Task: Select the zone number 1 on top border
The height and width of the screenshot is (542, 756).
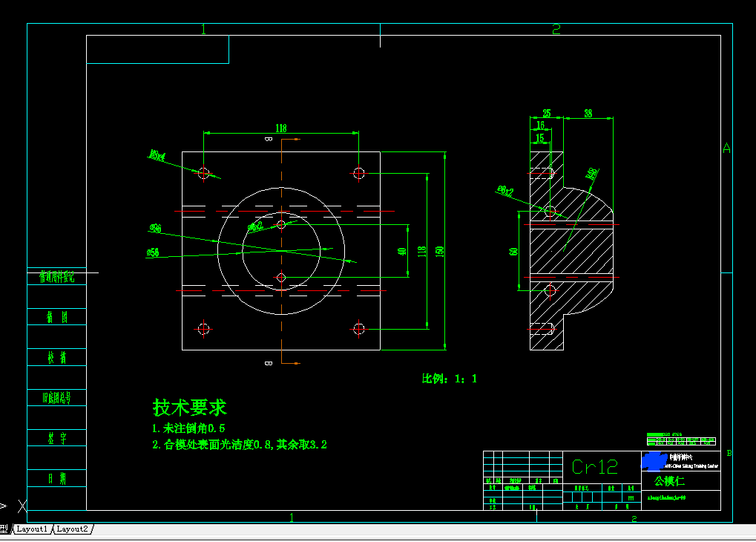Action: (x=203, y=30)
